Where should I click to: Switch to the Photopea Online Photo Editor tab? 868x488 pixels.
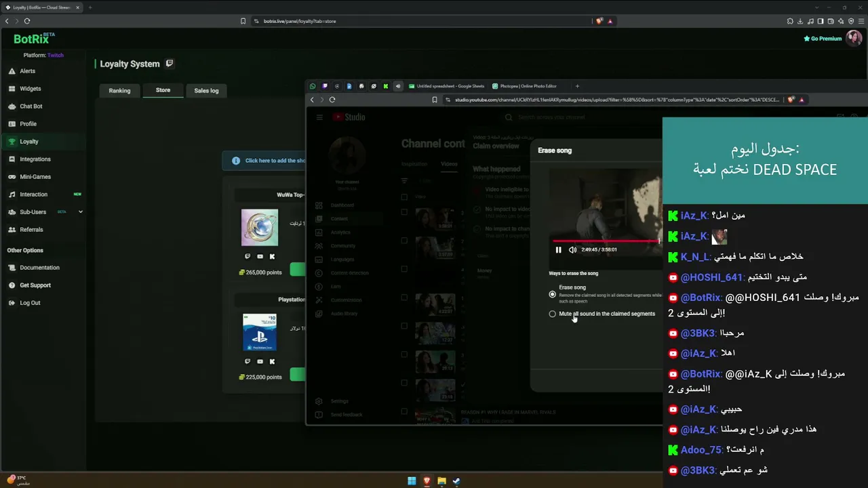524,86
